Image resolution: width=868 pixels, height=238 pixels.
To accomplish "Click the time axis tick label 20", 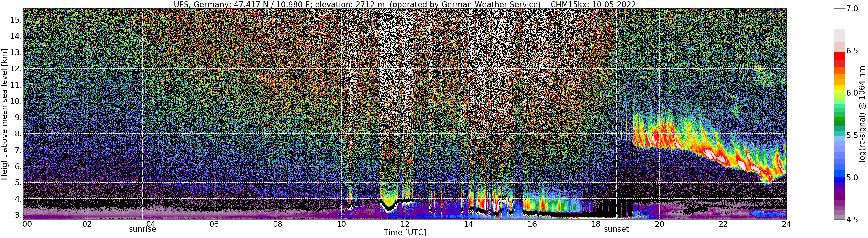I will coord(659,224).
